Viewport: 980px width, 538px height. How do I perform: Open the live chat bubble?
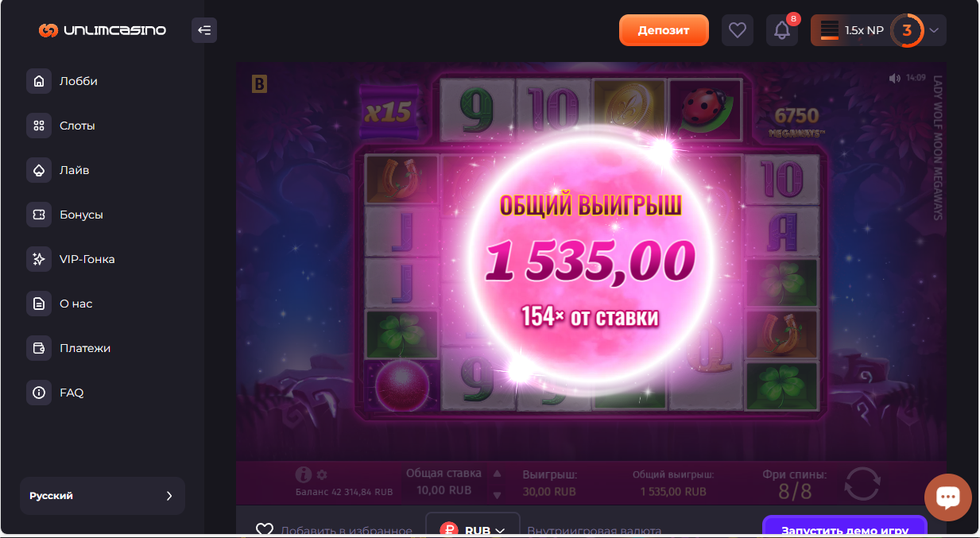948,497
